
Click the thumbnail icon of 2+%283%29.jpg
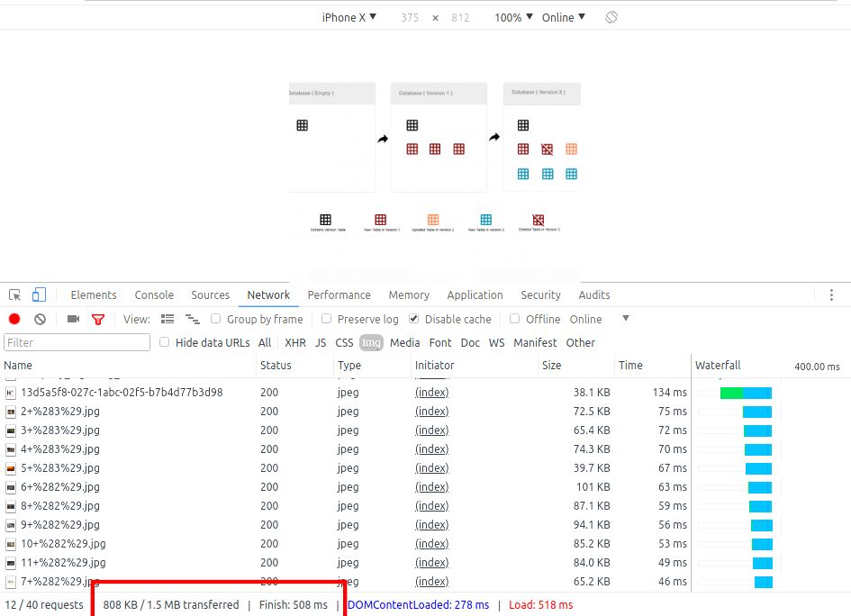11,412
